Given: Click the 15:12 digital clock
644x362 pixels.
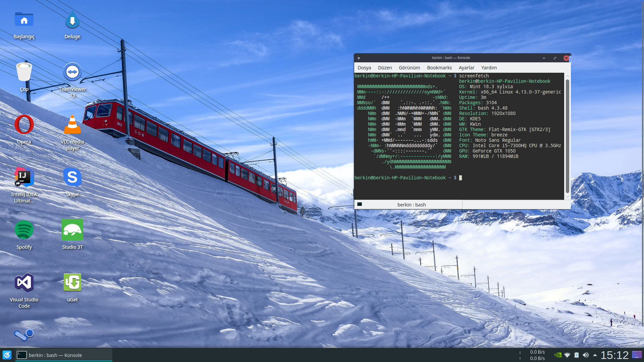Looking at the screenshot, I should [614, 355].
